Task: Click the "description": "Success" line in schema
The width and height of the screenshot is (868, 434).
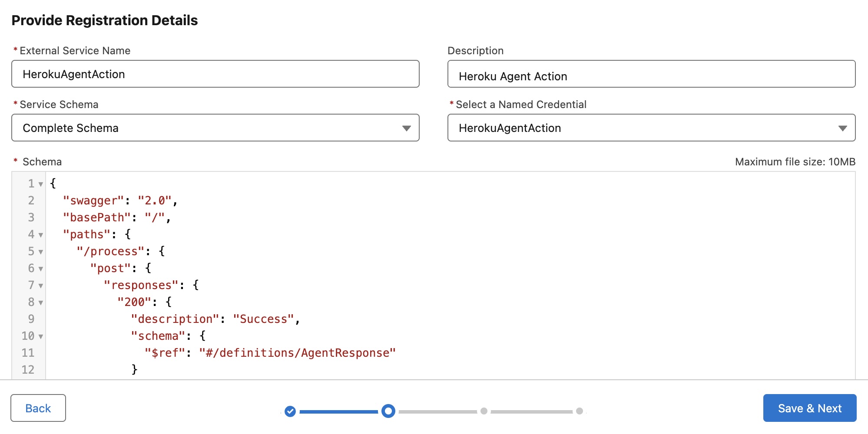Action: pos(215,319)
